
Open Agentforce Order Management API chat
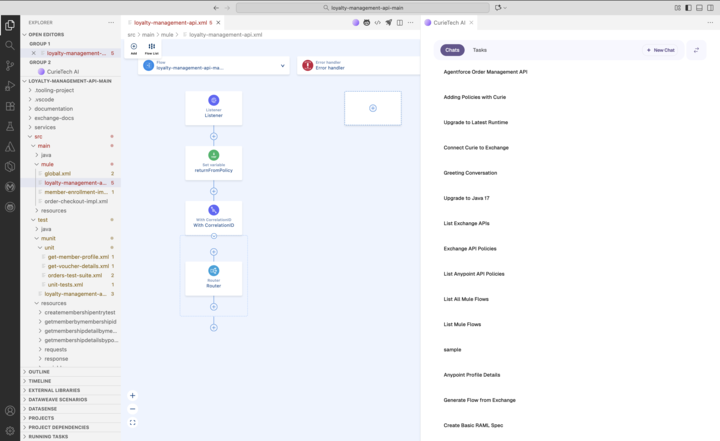point(485,72)
